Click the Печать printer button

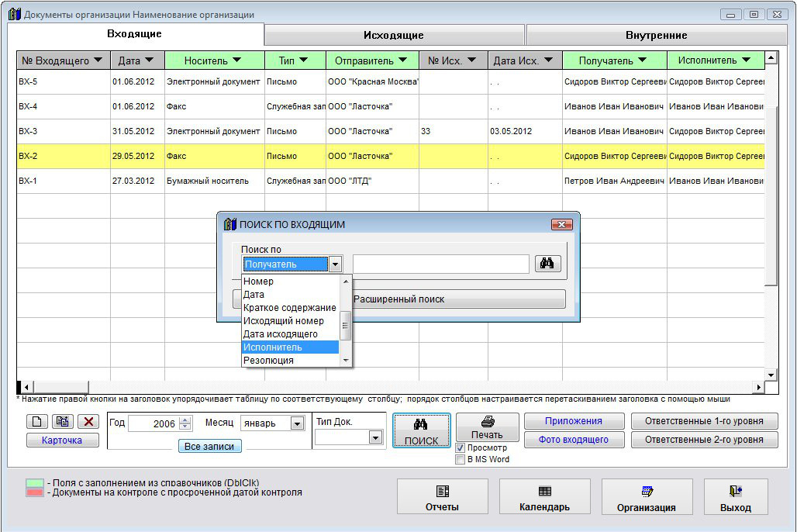click(x=487, y=427)
